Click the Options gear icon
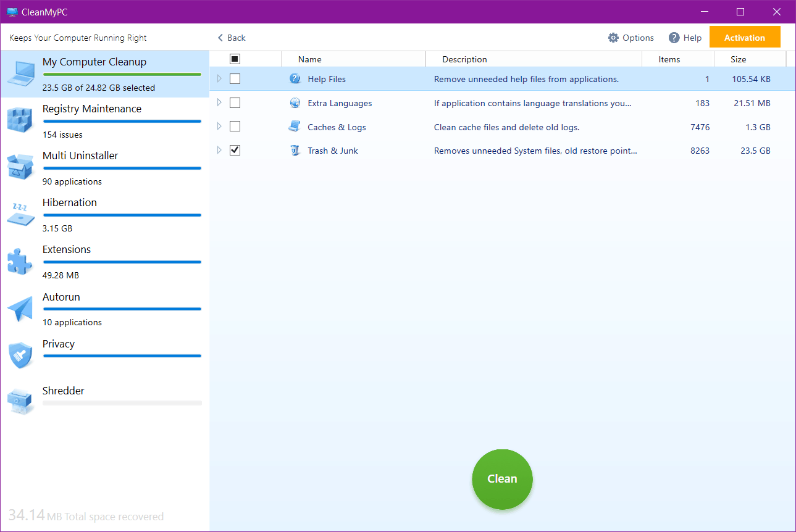 click(613, 38)
